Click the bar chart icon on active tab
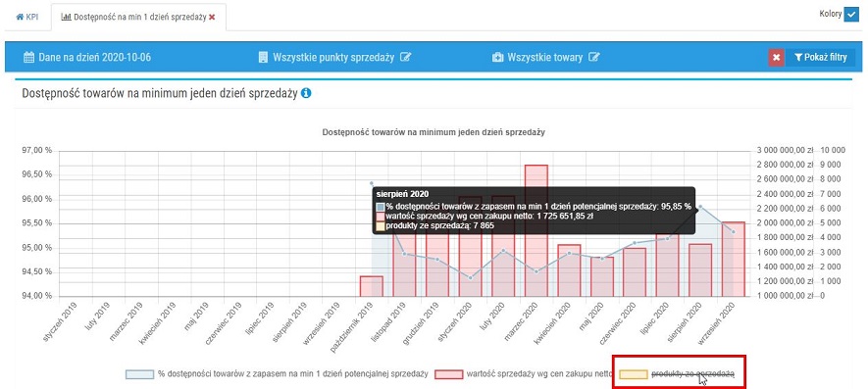The width and height of the screenshot is (868, 389). pos(66,18)
